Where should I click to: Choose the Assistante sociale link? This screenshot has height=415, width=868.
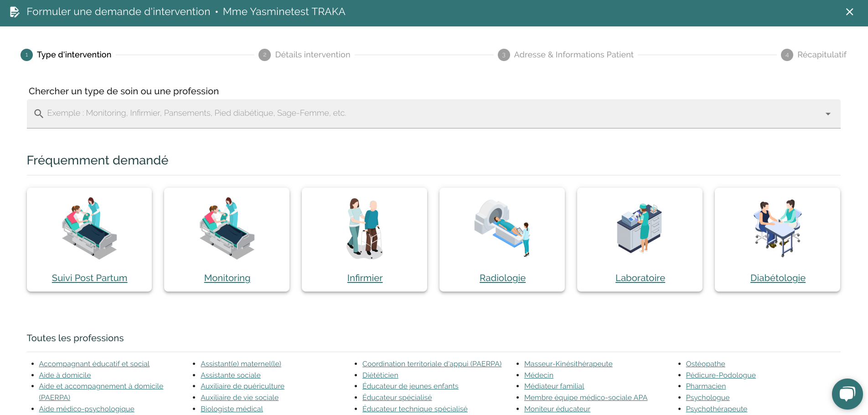(230, 375)
